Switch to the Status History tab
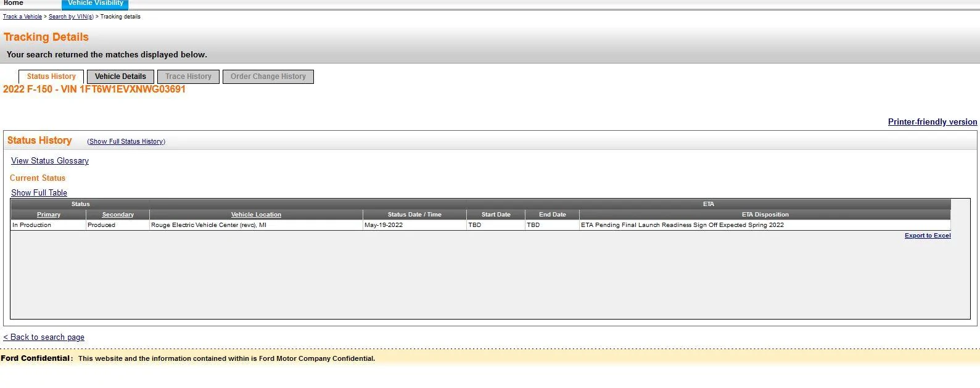This screenshot has width=980, height=388. 51,76
